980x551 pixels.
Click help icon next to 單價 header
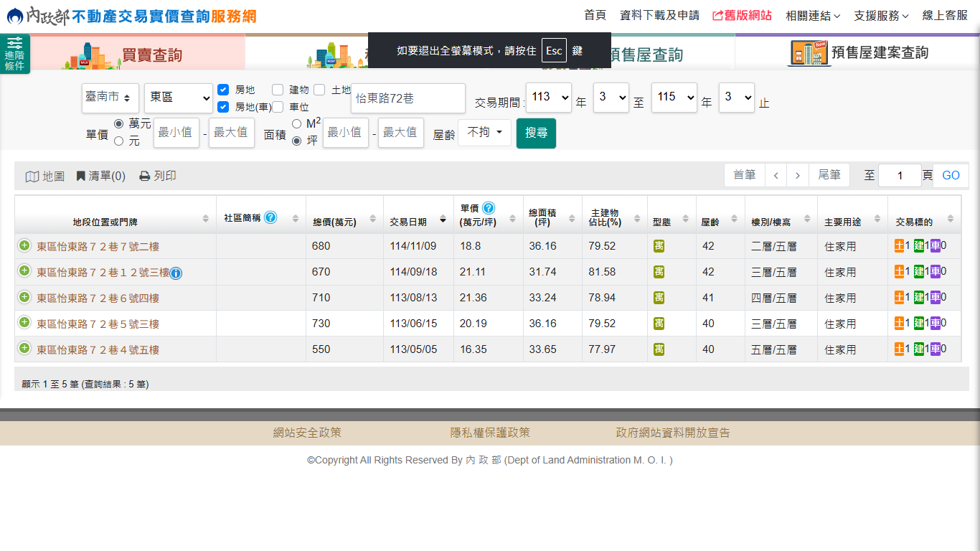[489, 208]
